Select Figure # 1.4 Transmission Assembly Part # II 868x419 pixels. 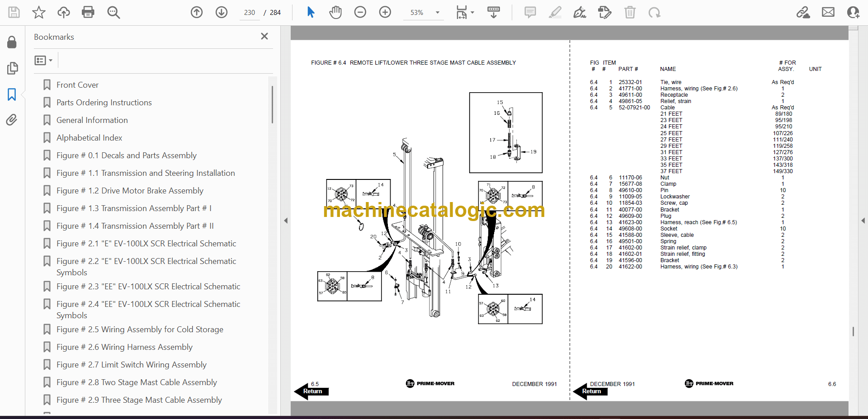(x=135, y=226)
